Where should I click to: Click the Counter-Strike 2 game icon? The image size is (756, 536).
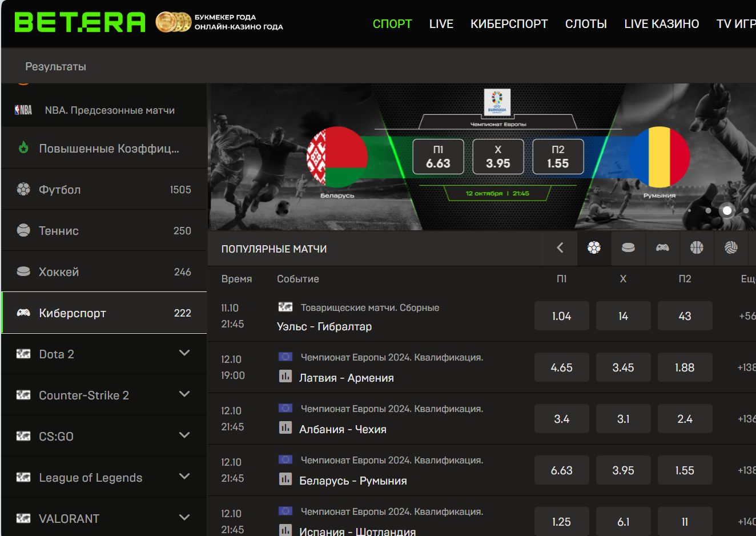pos(23,395)
